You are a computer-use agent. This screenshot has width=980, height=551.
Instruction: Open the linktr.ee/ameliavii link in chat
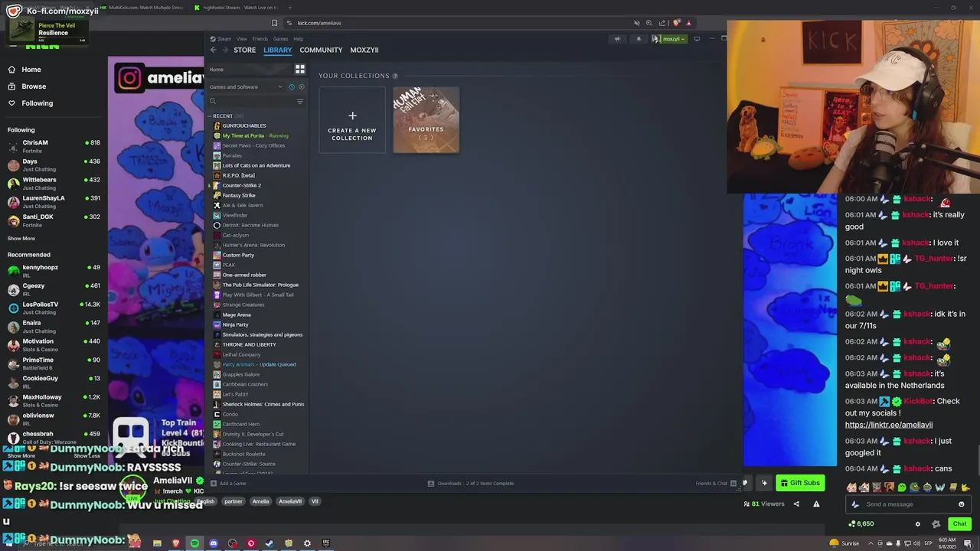(x=889, y=425)
